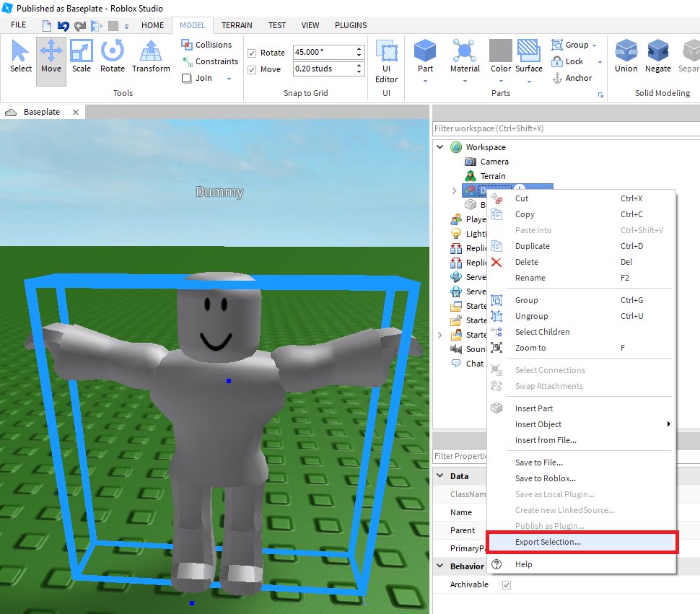Choose Export Selection from the context menu

[582, 542]
